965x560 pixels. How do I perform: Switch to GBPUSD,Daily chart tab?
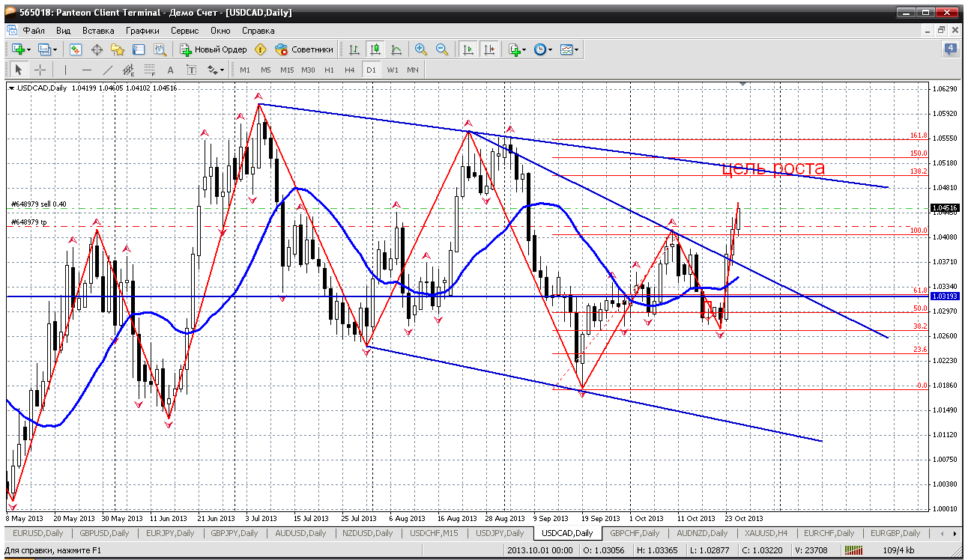(x=103, y=533)
